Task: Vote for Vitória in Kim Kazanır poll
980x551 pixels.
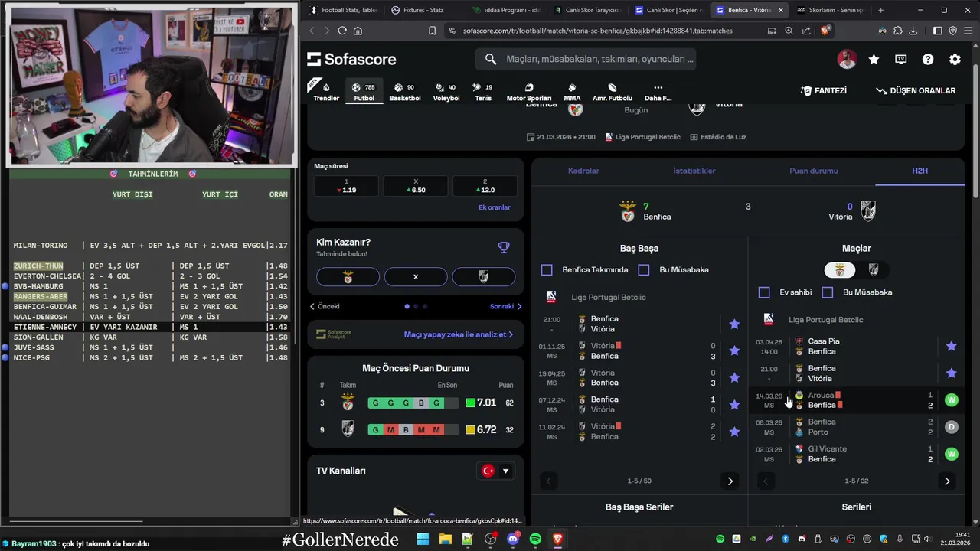Action: click(484, 276)
